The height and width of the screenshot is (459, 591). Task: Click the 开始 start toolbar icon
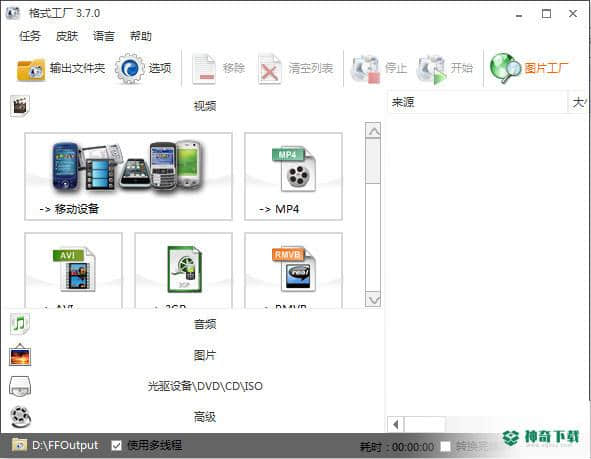tap(432, 69)
